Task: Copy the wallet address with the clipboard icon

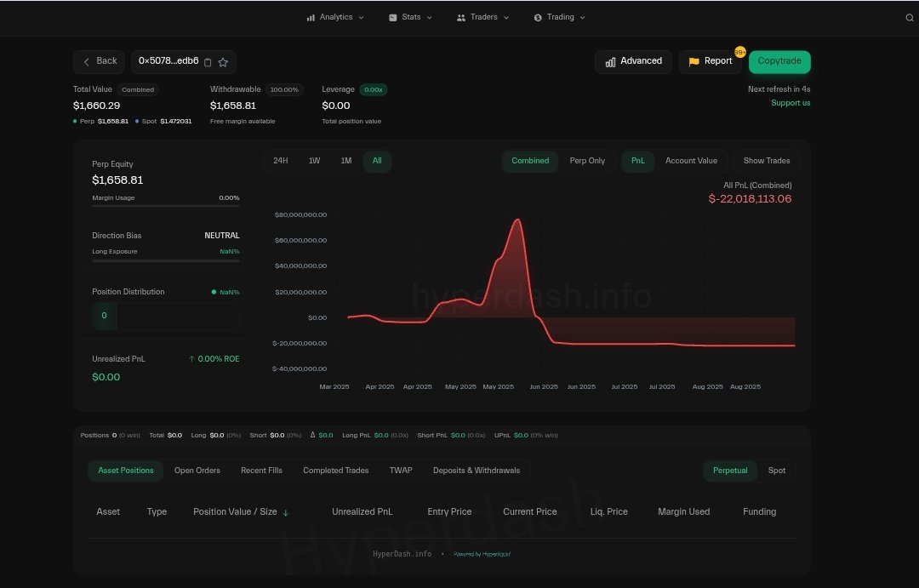Action: point(208,62)
